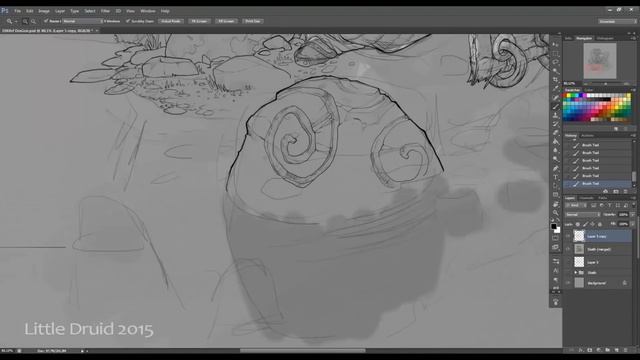Open Layers panel flyout menu

click(633, 198)
